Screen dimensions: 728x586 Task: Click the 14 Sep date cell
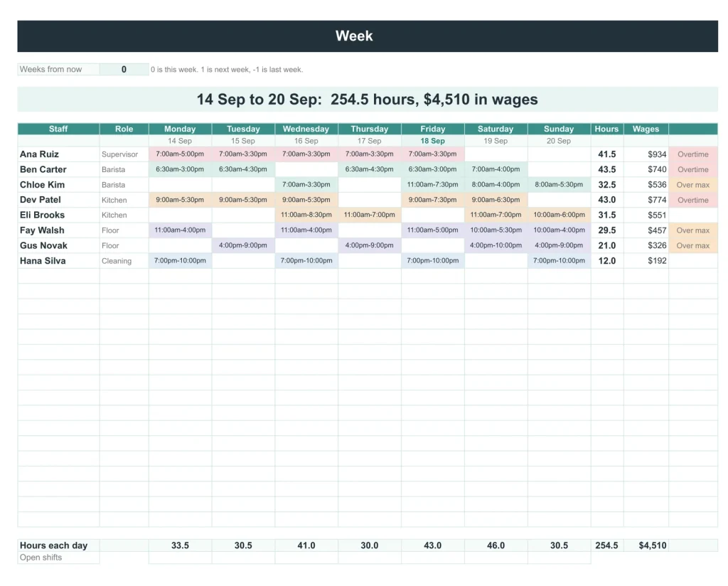180,141
